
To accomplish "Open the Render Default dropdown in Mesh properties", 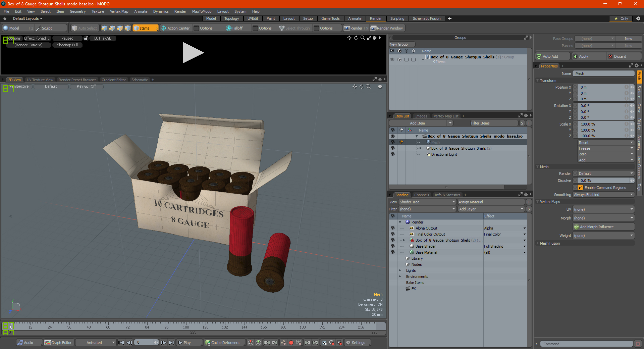I will pyautogui.click(x=603, y=173).
